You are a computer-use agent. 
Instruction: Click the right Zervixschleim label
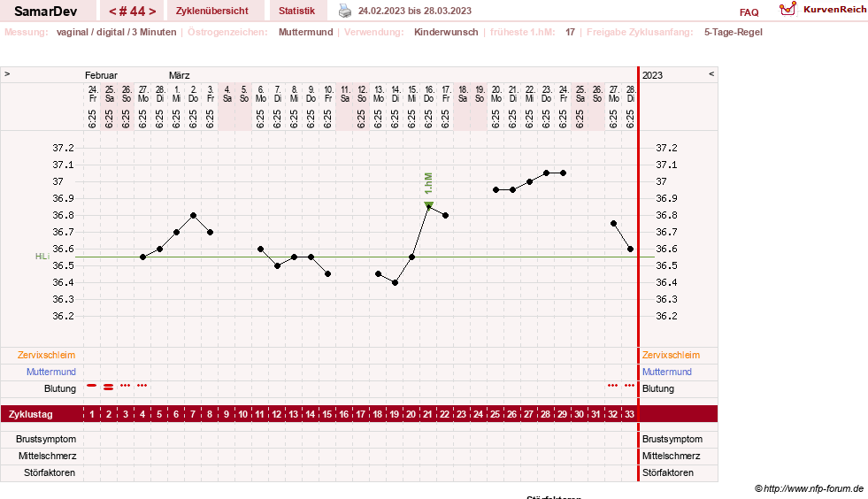[x=671, y=355]
